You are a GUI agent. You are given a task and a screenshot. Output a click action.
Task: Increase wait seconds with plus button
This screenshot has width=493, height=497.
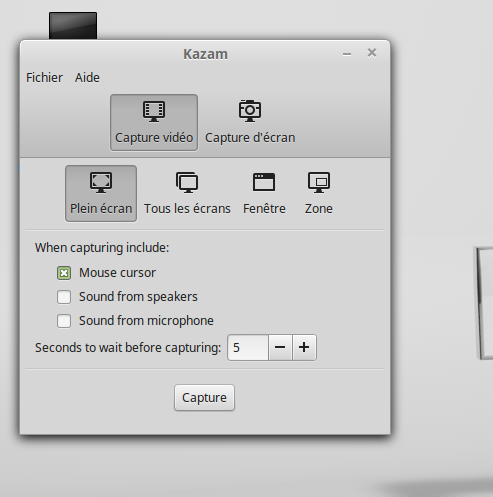[304, 348]
